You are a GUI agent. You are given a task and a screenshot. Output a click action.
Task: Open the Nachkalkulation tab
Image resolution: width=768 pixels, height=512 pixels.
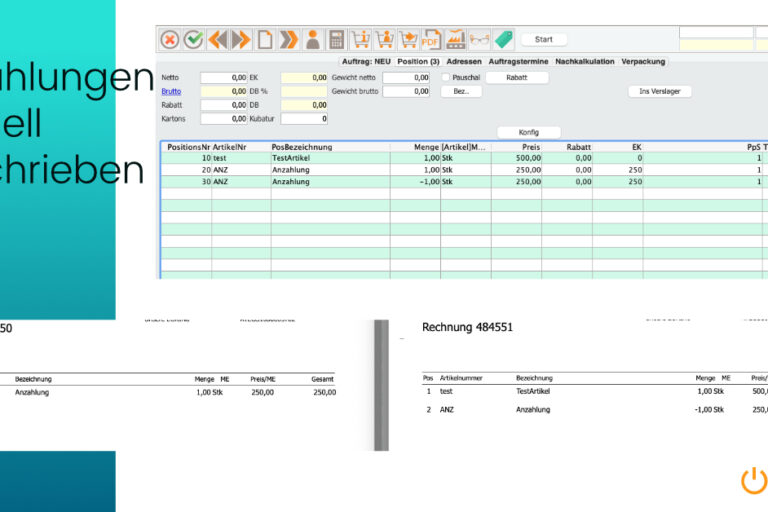coord(584,62)
